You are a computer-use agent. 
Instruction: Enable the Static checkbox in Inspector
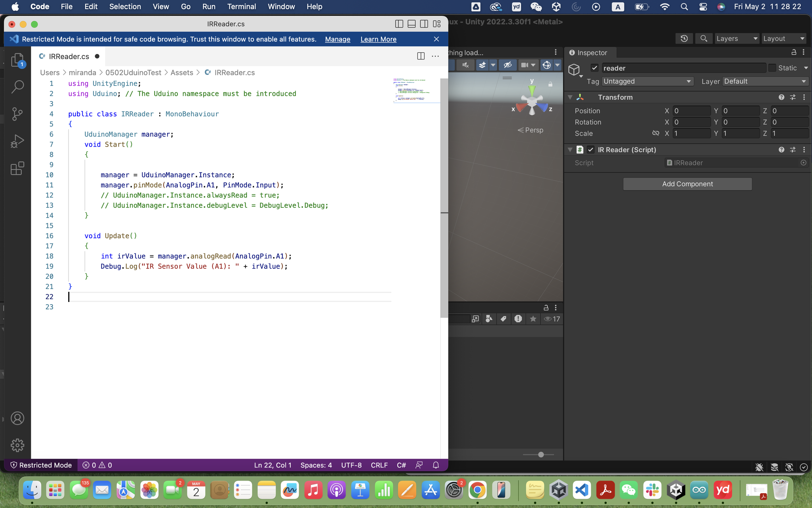(772, 68)
